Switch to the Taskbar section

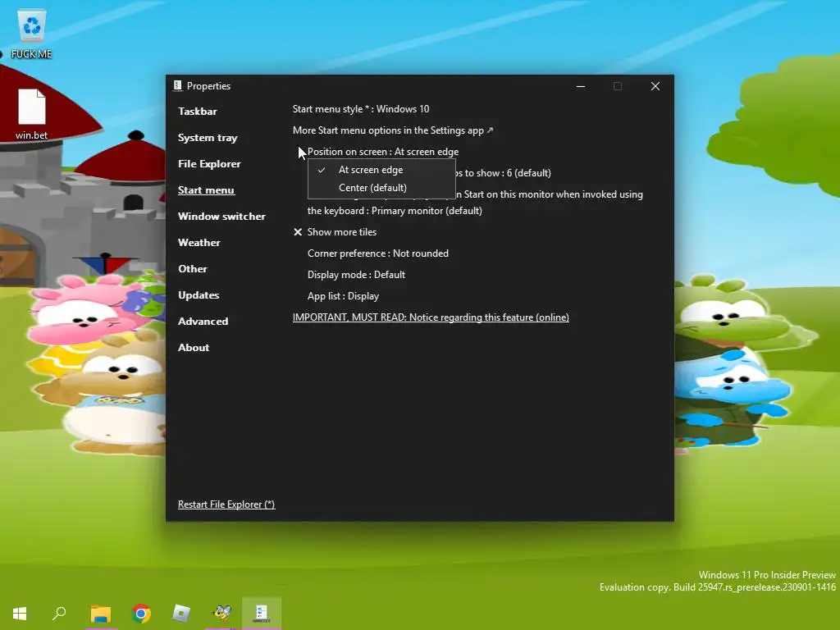coord(198,112)
